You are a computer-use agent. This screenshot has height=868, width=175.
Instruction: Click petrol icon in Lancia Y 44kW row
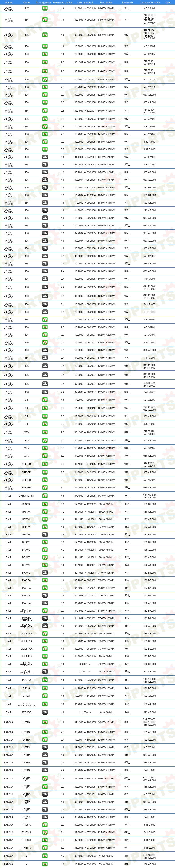tap(45, 856)
